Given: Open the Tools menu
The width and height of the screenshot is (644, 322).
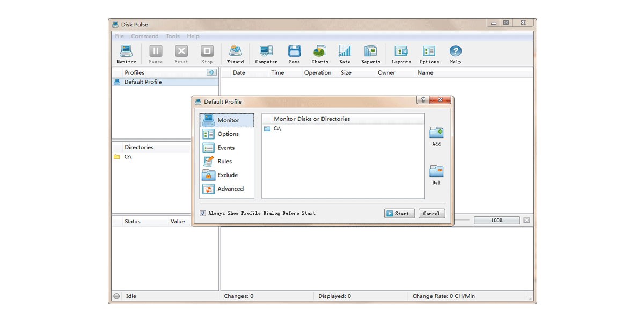Looking at the screenshot, I should point(173,36).
